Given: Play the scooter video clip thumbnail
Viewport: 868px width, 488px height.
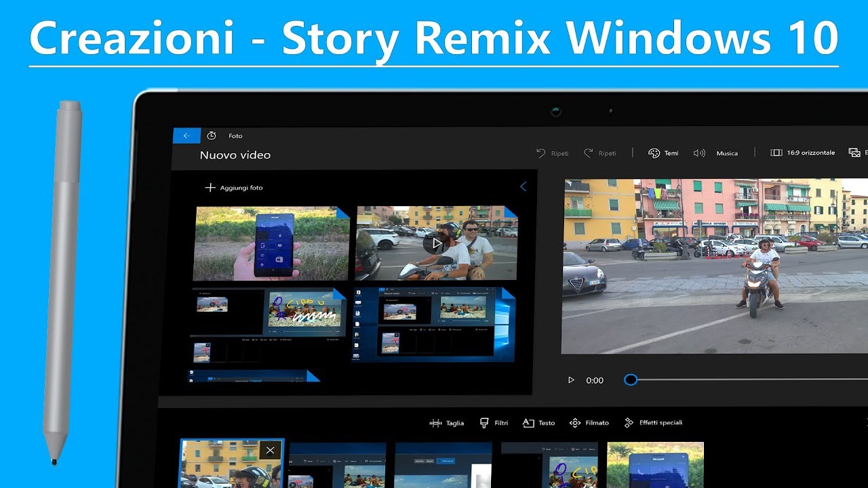Looking at the screenshot, I should 437,243.
